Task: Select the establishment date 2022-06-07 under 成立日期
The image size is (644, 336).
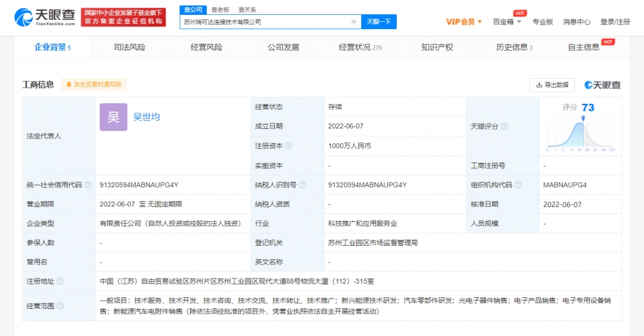Action: pyautogui.click(x=345, y=126)
